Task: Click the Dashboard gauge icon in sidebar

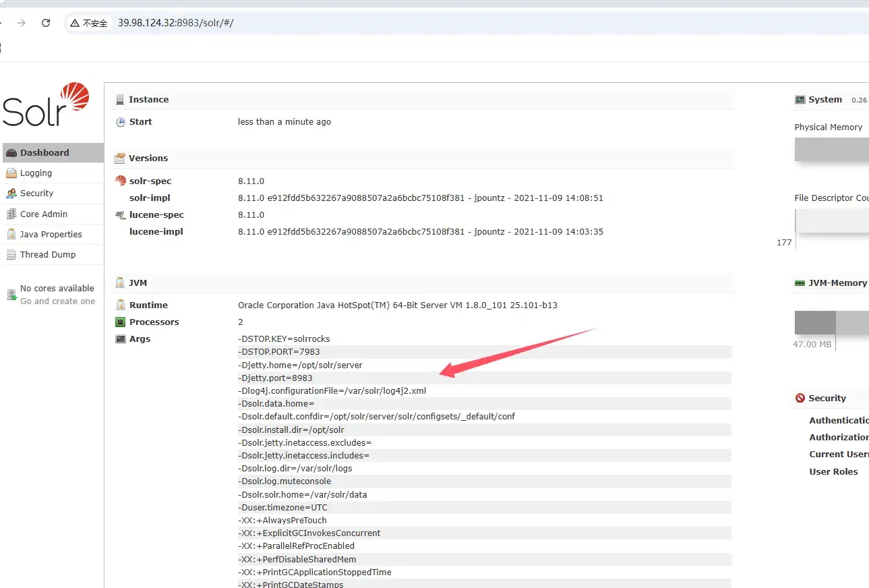Action: [x=11, y=153]
